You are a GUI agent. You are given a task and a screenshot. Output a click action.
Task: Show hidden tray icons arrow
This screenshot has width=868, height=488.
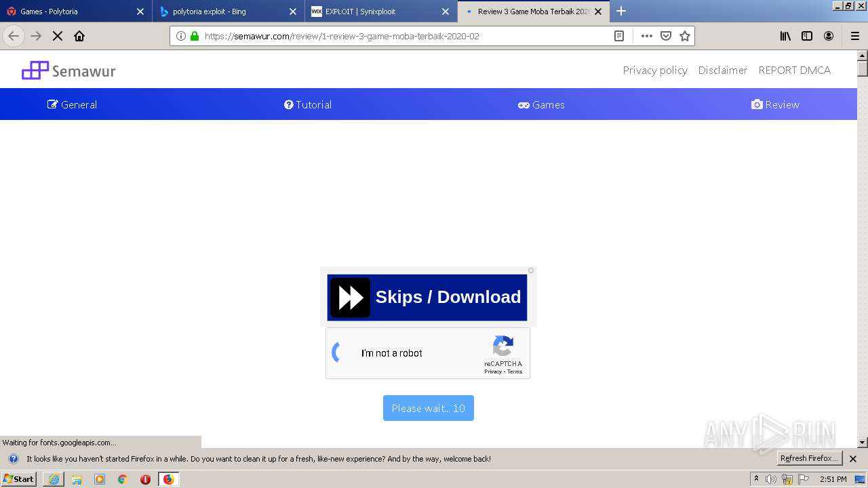(x=756, y=479)
